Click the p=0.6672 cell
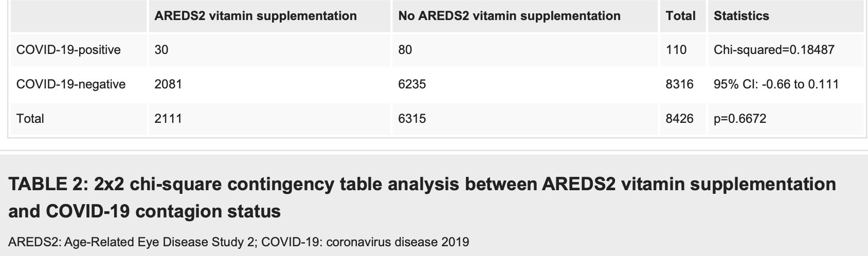868x256 pixels. click(740, 119)
